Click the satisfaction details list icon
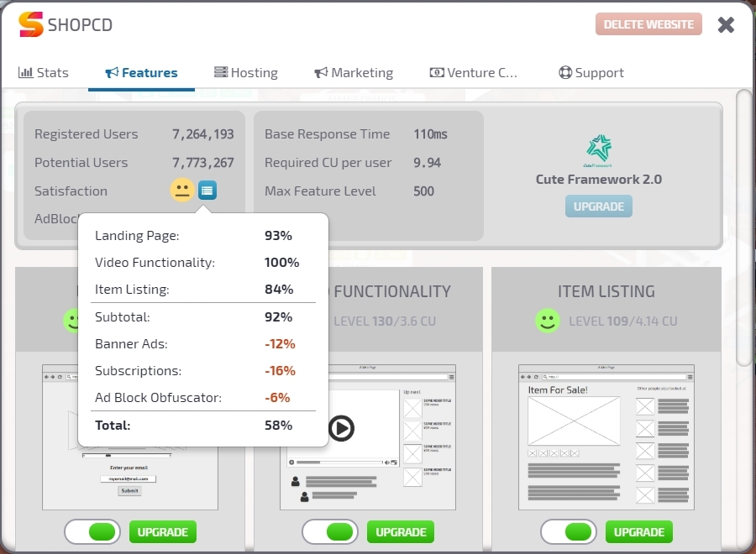Image resolution: width=756 pixels, height=554 pixels. pos(207,191)
